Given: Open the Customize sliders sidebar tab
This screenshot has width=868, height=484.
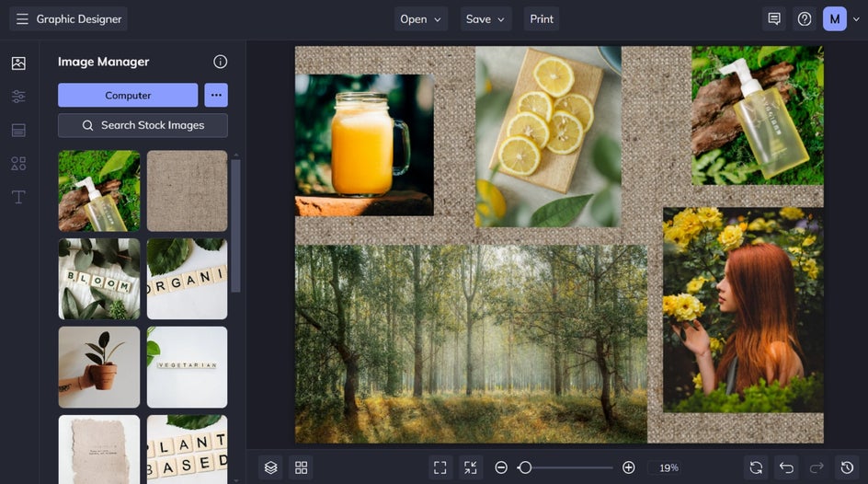Looking at the screenshot, I should (x=18, y=97).
